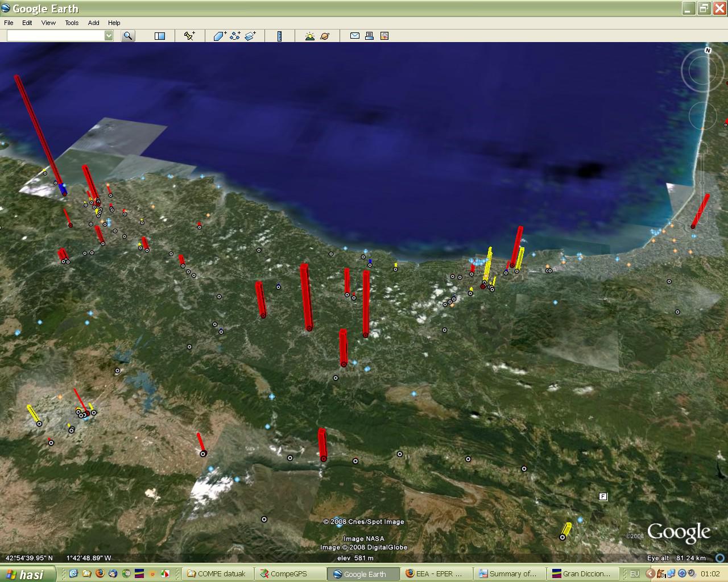The height and width of the screenshot is (582, 728).
Task: Click the streaming status indicator circle
Action: [720, 558]
